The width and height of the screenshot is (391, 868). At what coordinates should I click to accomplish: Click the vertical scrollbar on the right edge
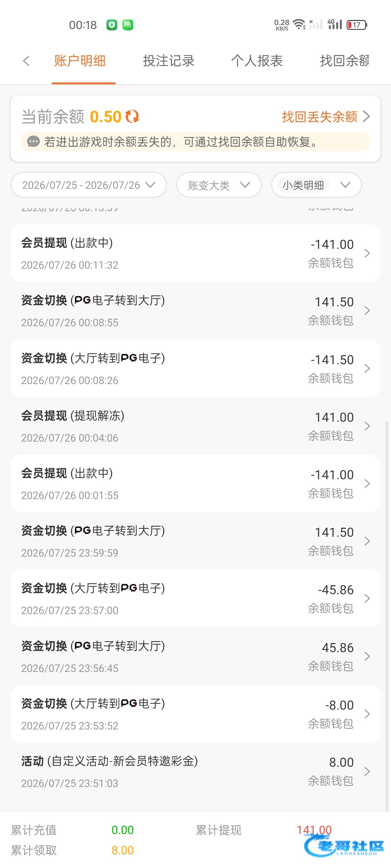(387, 615)
